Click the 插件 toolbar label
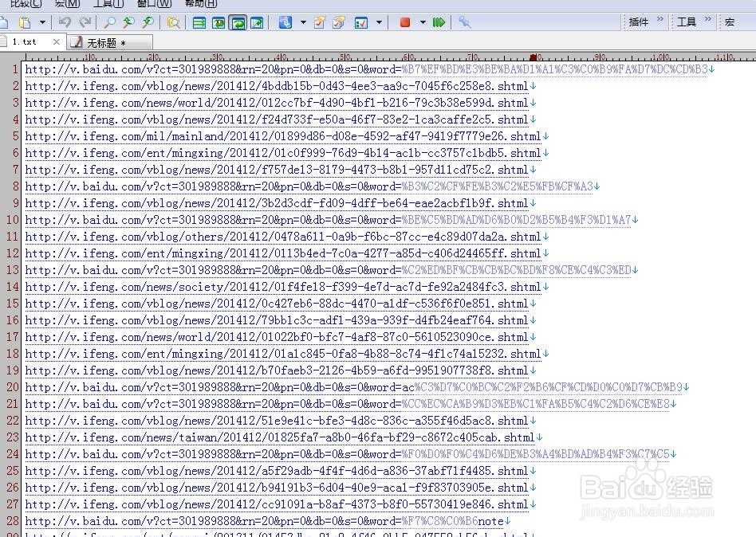Image resolution: width=756 pixels, height=537 pixels. point(639,22)
